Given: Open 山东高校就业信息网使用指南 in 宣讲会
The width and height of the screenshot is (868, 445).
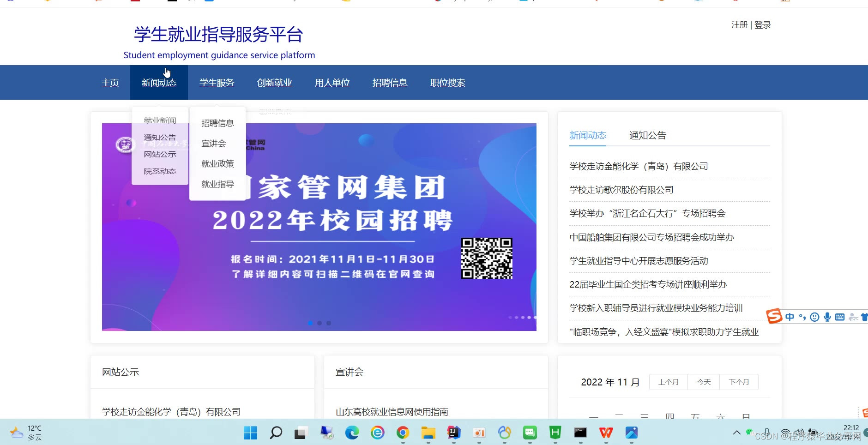Looking at the screenshot, I should (392, 412).
